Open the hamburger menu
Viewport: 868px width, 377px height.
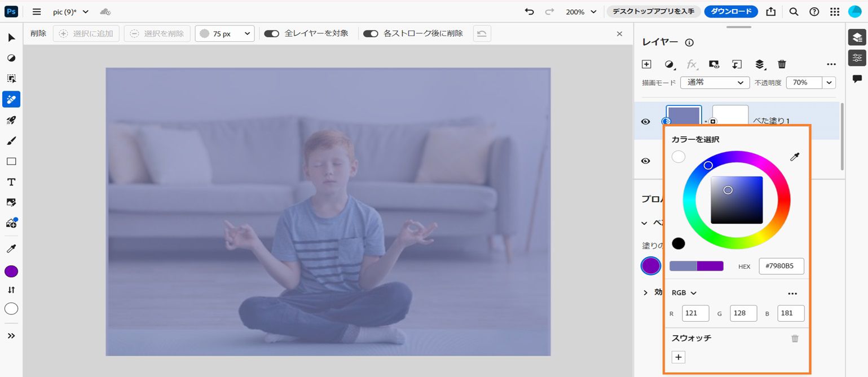point(36,11)
